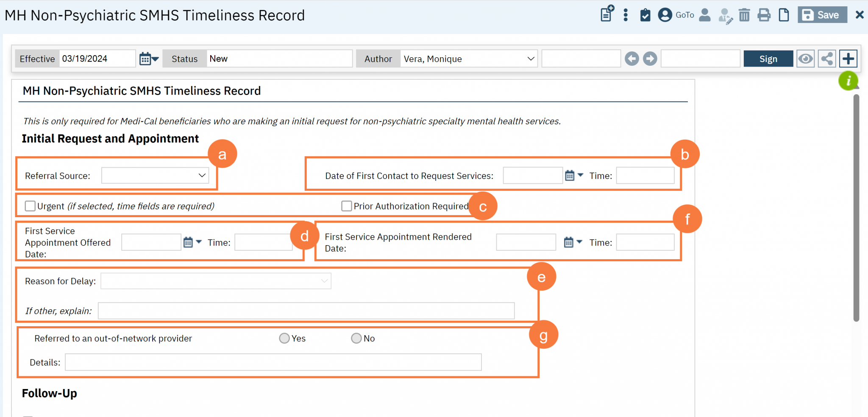
Task: Click the print icon
Action: coord(764,14)
